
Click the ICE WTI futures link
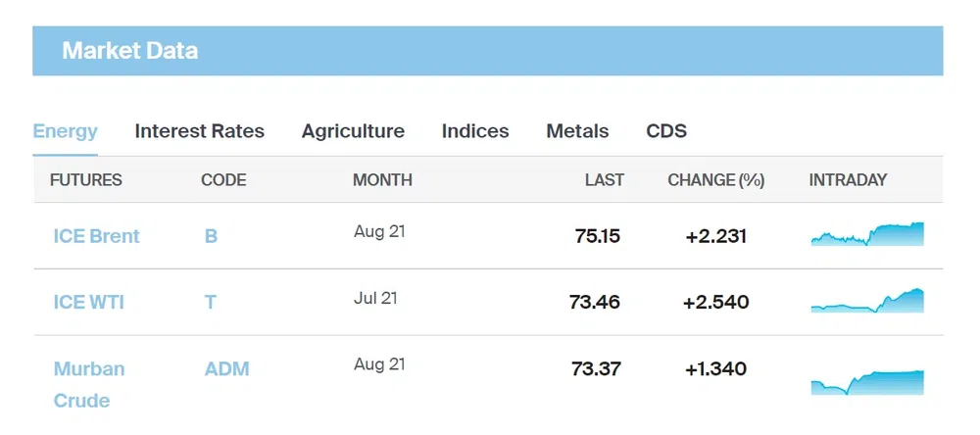(88, 303)
